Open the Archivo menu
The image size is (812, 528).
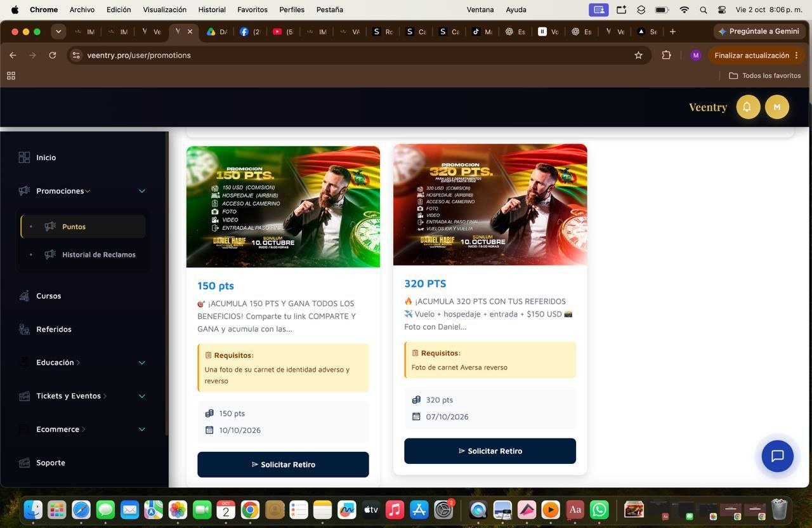coord(82,10)
